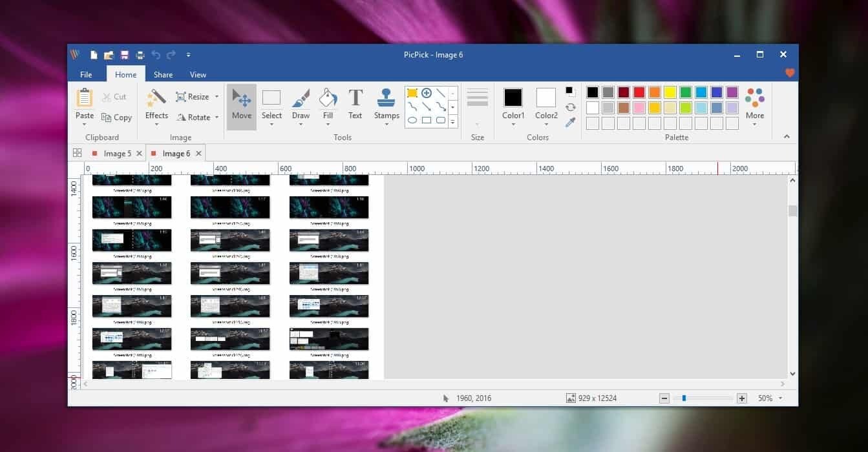Expand the Resize dropdown arrow
This screenshot has height=452, width=868.
(217, 97)
